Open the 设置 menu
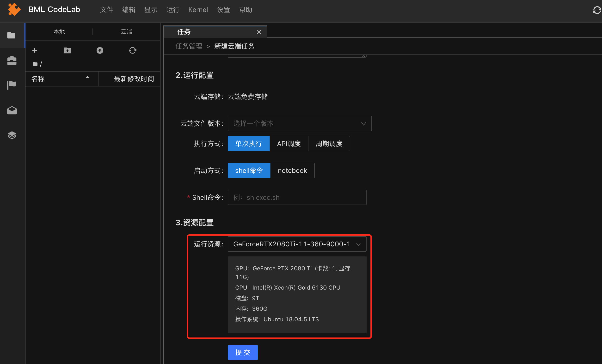 point(224,10)
